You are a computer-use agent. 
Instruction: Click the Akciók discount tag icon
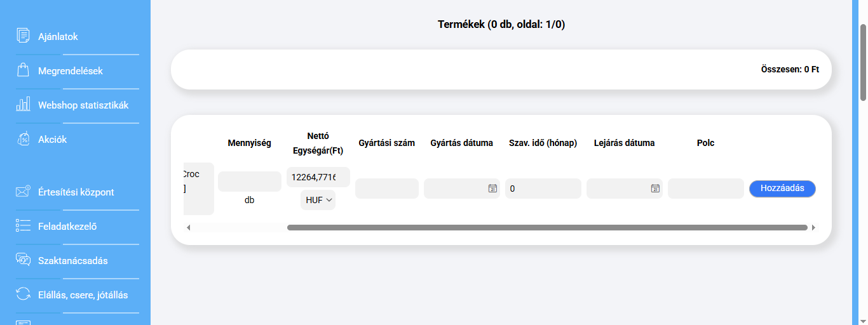coord(23,138)
